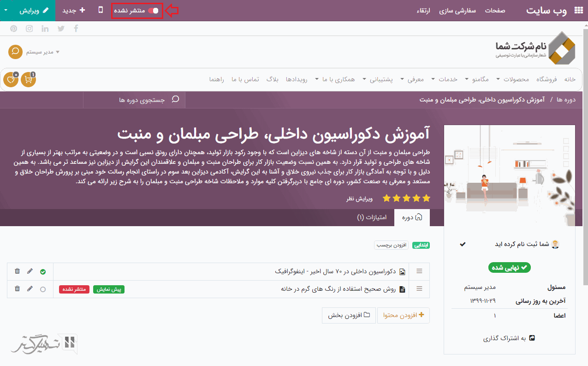Click the drag handle of the infographic row
The height and width of the screenshot is (366, 588).
(419, 271)
